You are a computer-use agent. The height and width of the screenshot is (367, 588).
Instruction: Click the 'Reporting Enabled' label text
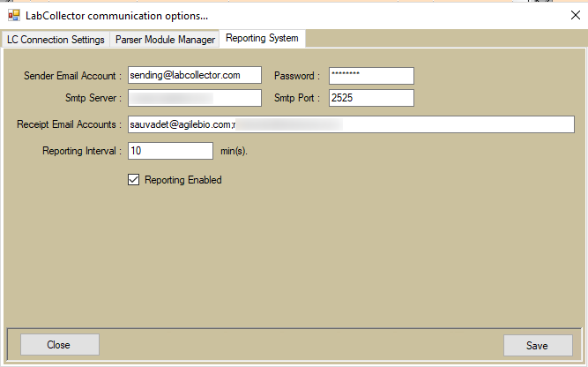tap(183, 180)
